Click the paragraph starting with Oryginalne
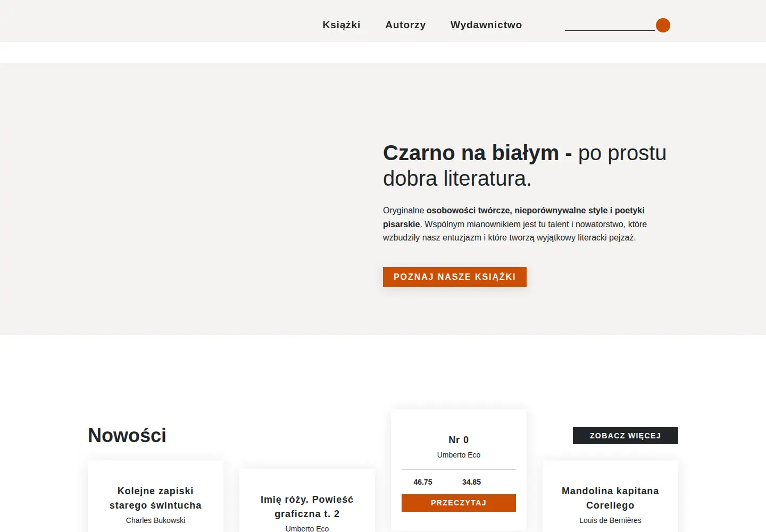766x532 pixels. coord(516,224)
